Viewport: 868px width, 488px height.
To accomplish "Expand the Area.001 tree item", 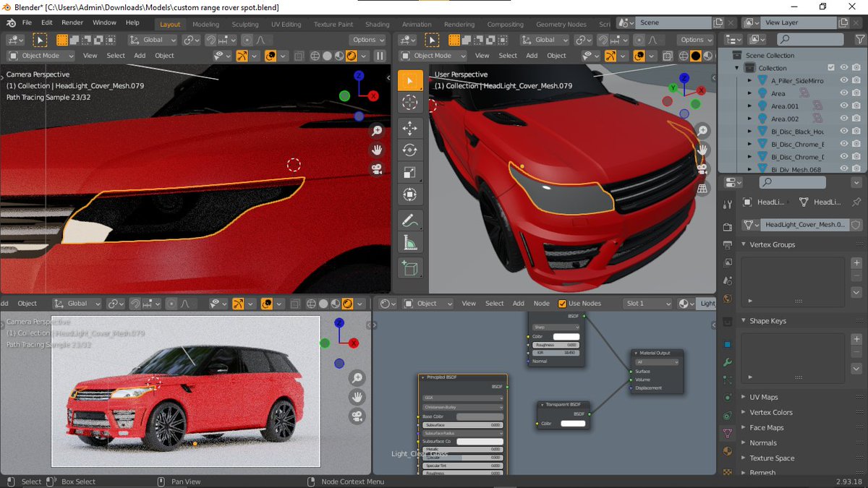I will tap(750, 106).
